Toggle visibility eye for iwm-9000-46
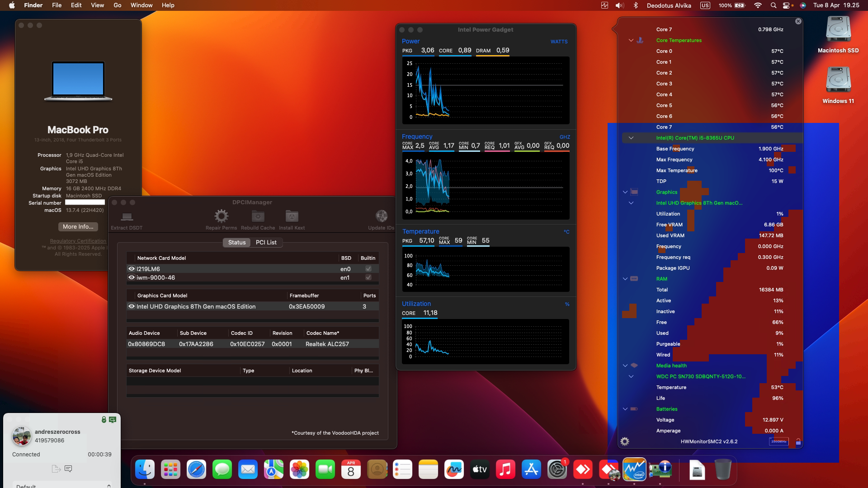 tap(131, 277)
